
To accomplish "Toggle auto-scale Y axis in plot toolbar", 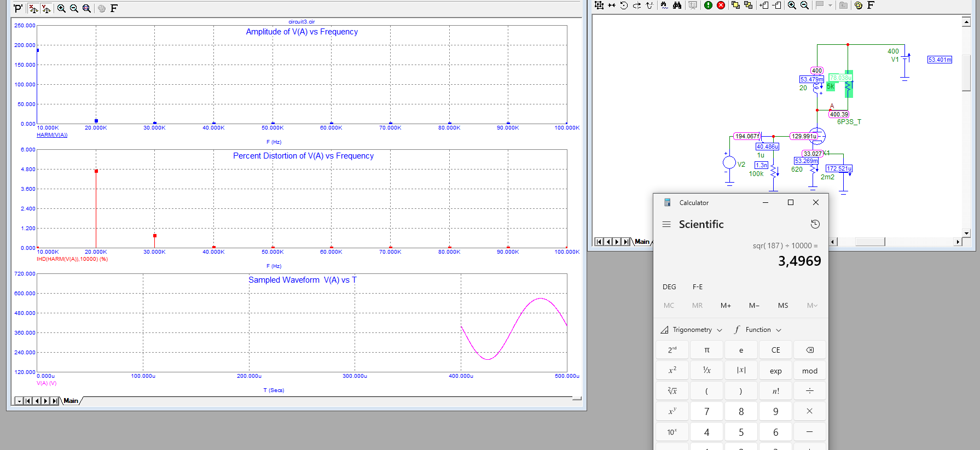I will click(x=46, y=8).
